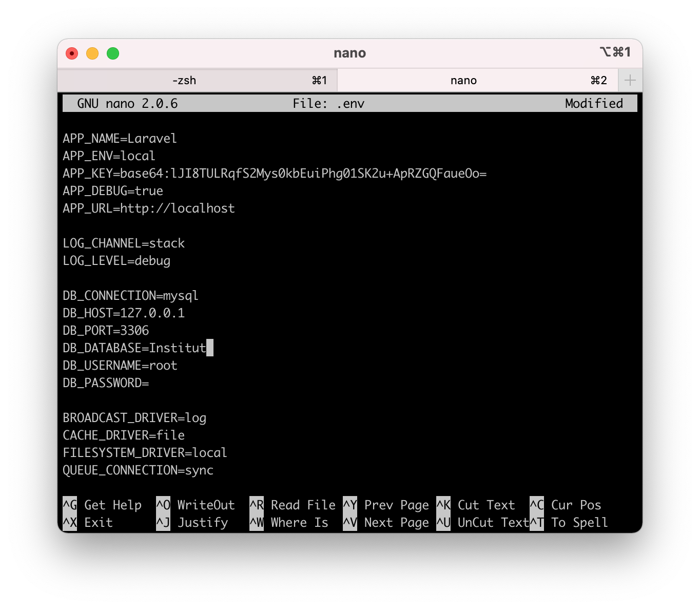The width and height of the screenshot is (700, 609).
Task: Click the ^T To Spell shortcut
Action: pyautogui.click(x=569, y=522)
